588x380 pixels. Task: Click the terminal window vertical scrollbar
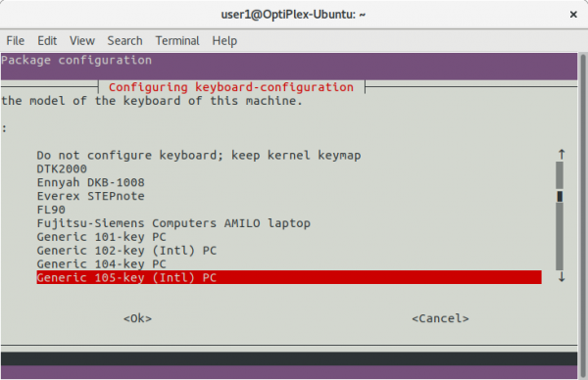point(583,215)
